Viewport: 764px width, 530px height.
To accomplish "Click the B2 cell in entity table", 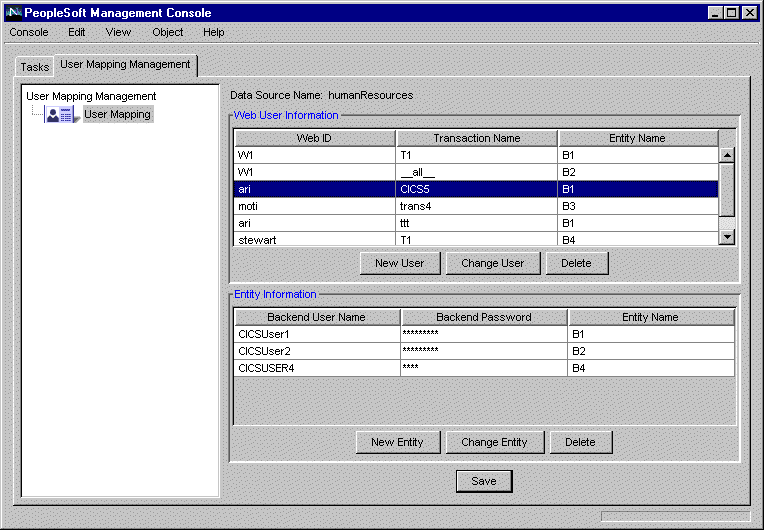I will click(x=651, y=351).
